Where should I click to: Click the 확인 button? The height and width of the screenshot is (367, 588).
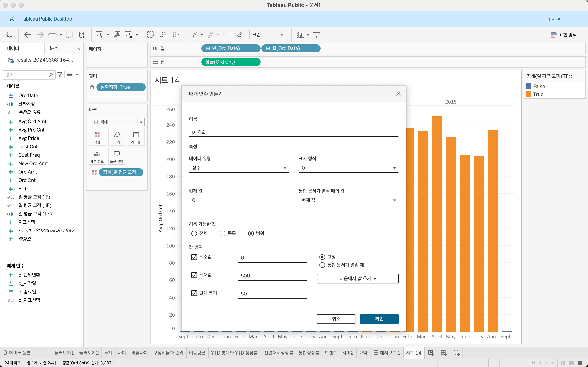379,319
